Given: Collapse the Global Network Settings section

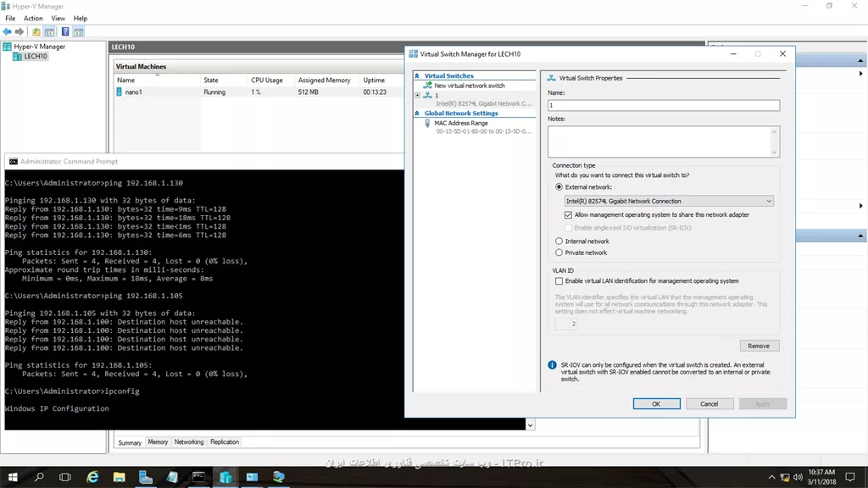Looking at the screenshot, I should pyautogui.click(x=417, y=114).
